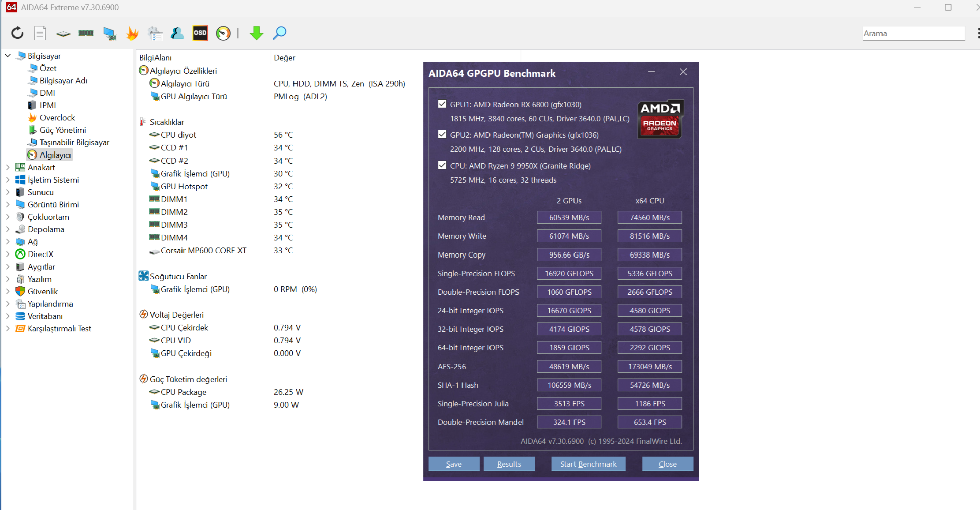This screenshot has height=510, width=980.
Task: Open Bilgisayar Adı tree item
Action: [63, 80]
